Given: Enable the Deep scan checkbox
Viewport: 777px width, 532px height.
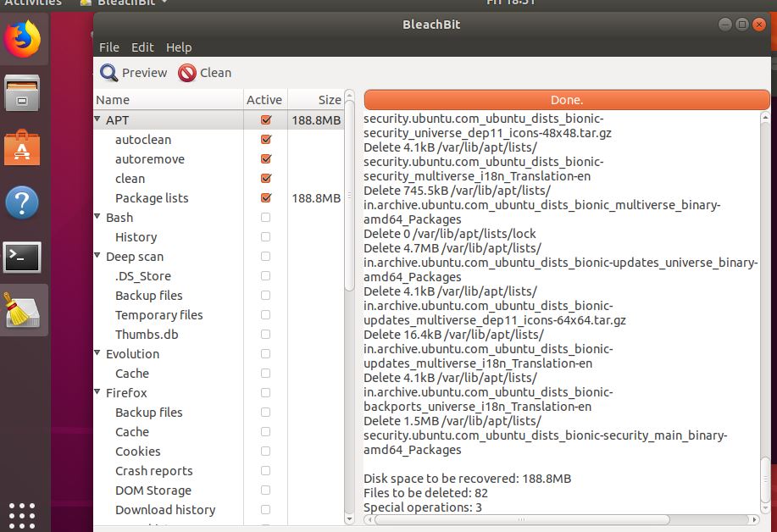Looking at the screenshot, I should [x=265, y=256].
